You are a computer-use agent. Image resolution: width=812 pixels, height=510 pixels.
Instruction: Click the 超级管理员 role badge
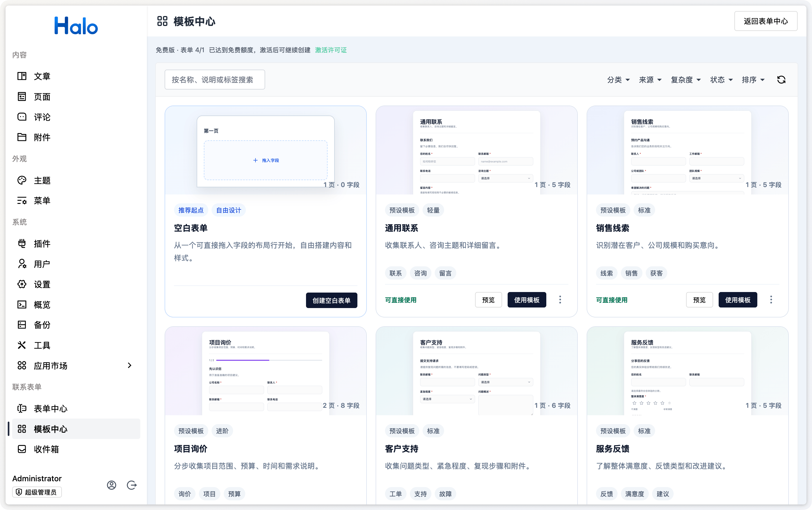tap(37, 492)
